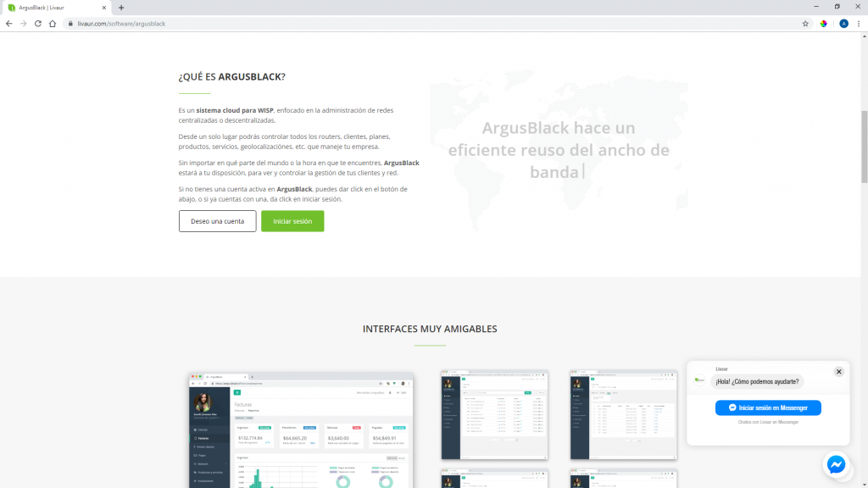Screen dimensions: 868x488
Task: Click the animated 'ArgusBlack hace un eficiente' slogan
Action: click(559, 150)
